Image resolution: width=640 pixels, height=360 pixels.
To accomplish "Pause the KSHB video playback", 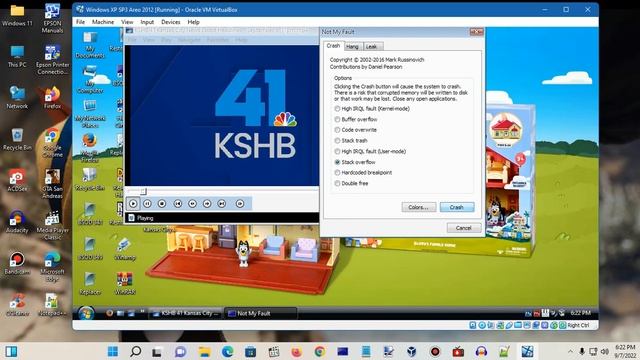I will (x=148, y=203).
